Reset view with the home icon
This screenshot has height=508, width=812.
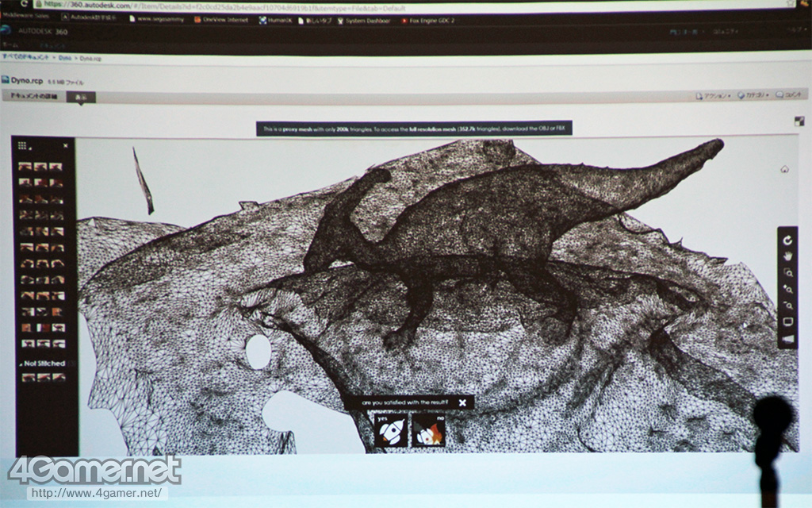coord(784,169)
